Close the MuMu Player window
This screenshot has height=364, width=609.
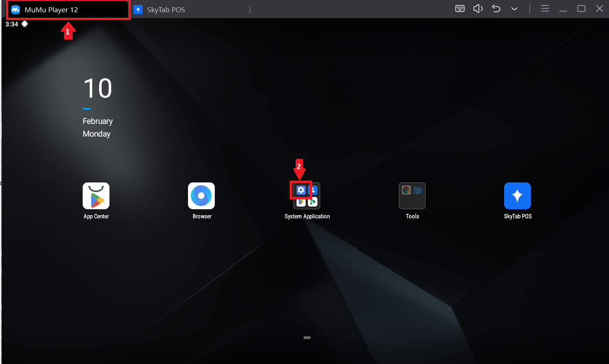point(599,9)
